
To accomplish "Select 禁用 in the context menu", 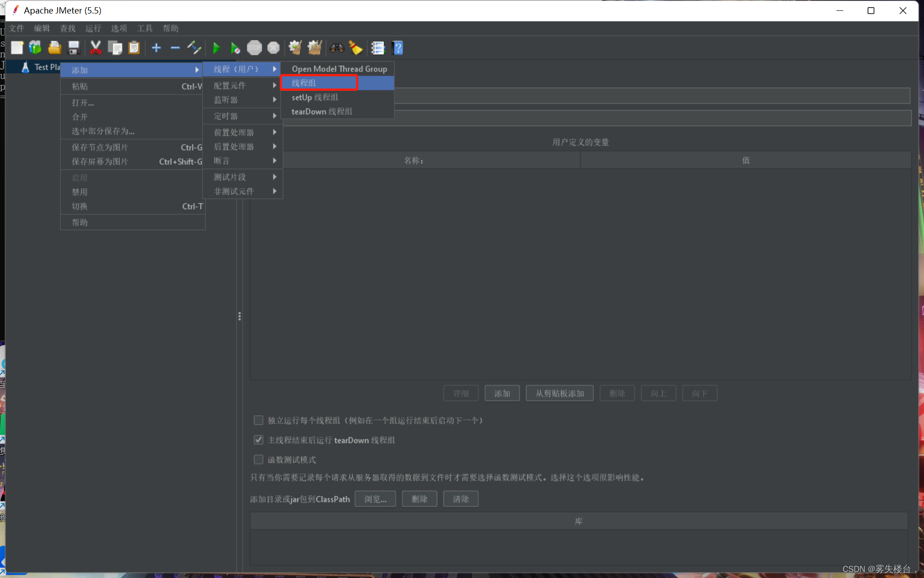I will 132,192.
